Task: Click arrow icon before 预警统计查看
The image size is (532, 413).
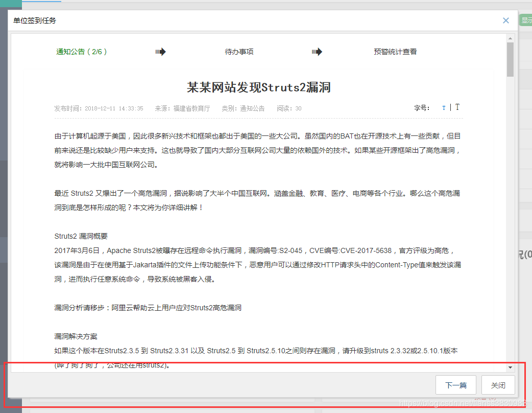Action: tap(317, 52)
